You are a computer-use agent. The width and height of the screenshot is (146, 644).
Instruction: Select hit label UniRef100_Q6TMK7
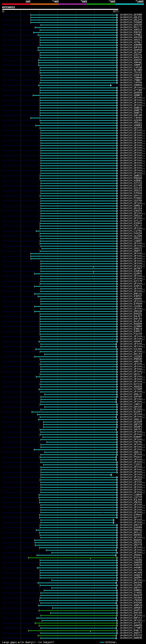click(131, 268)
